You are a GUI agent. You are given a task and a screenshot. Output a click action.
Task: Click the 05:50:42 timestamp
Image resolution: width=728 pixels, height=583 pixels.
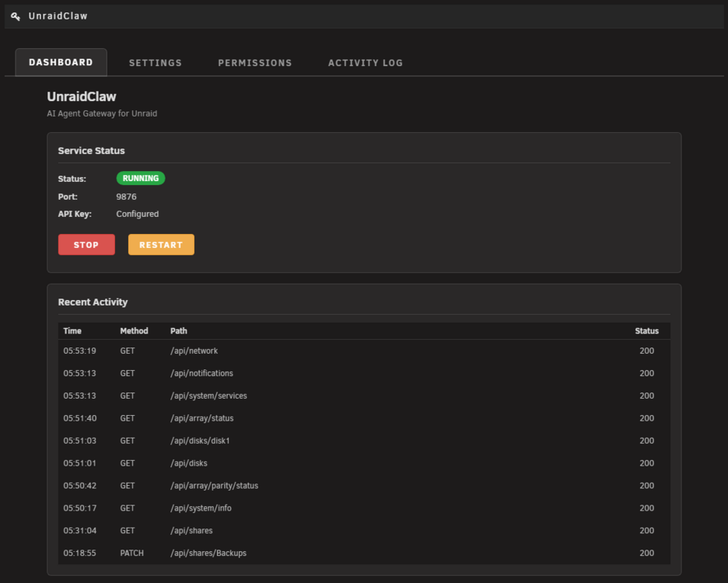[80, 486]
